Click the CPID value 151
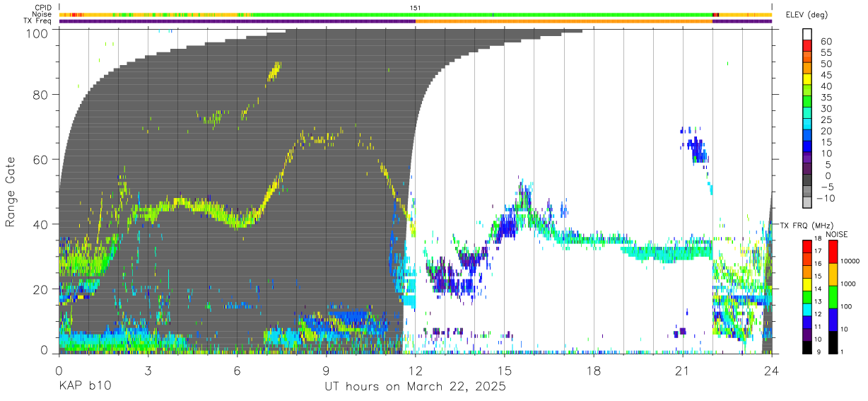Viewport: 868px width, 401px height. click(x=416, y=8)
